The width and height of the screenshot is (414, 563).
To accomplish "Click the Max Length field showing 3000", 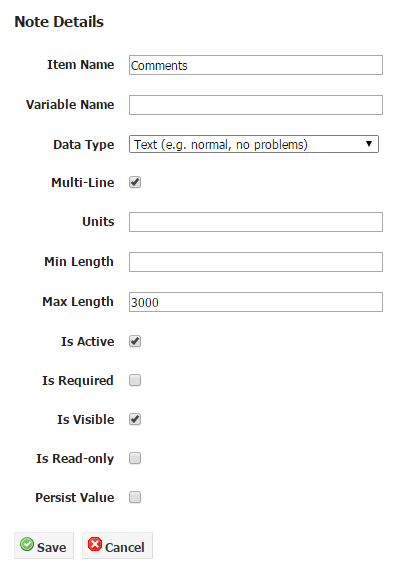I will [x=256, y=302].
